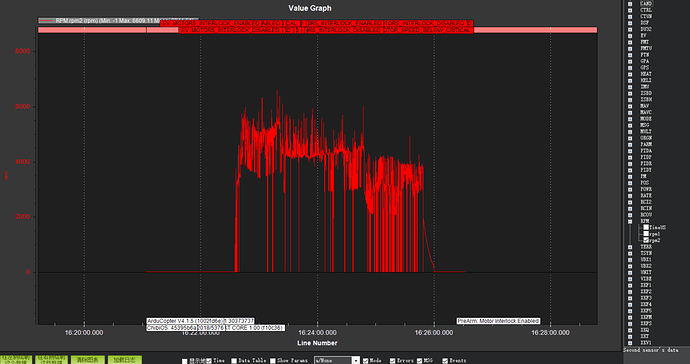Collapse the RPM tree node
Image resolution: width=690 pixels, height=364 pixels.
click(x=630, y=221)
